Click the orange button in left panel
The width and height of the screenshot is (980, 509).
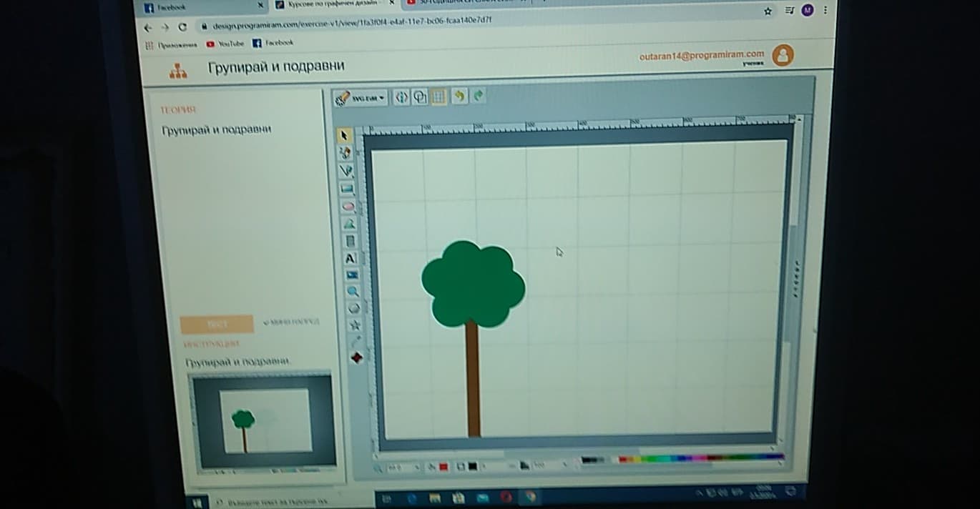click(217, 325)
